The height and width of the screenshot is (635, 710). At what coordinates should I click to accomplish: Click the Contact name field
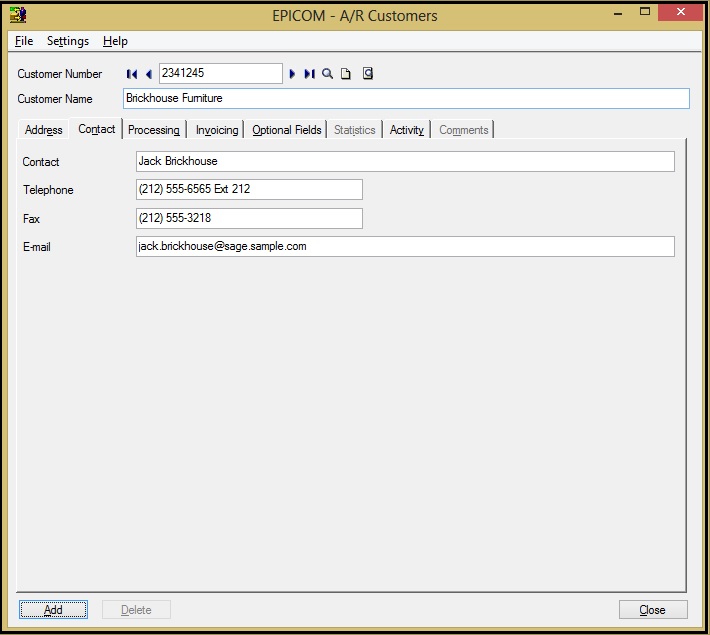click(405, 161)
